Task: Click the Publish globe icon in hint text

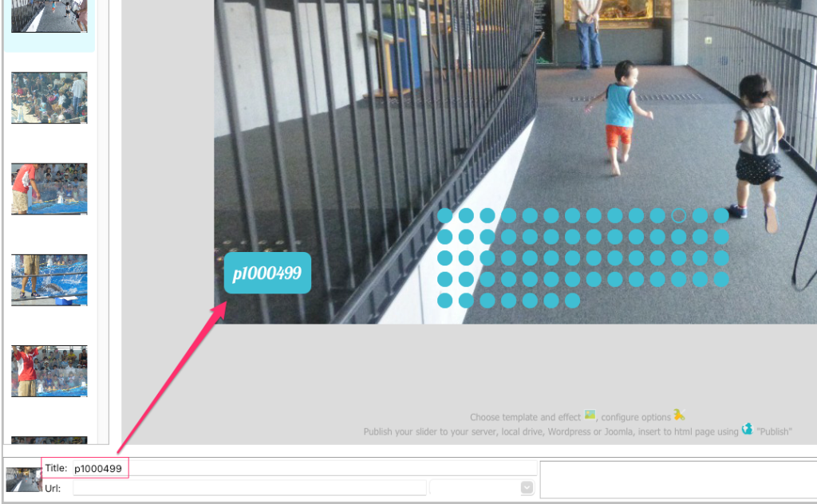Action: pyautogui.click(x=747, y=429)
